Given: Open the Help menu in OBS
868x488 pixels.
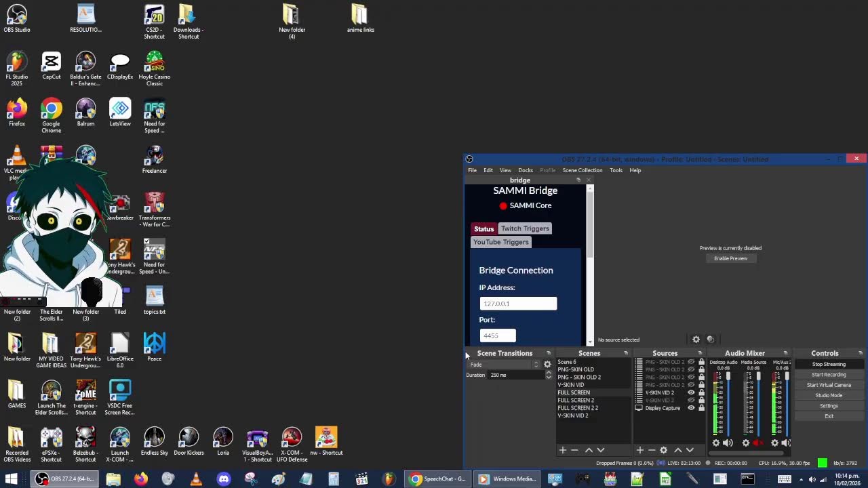Looking at the screenshot, I should pyautogui.click(x=635, y=170).
